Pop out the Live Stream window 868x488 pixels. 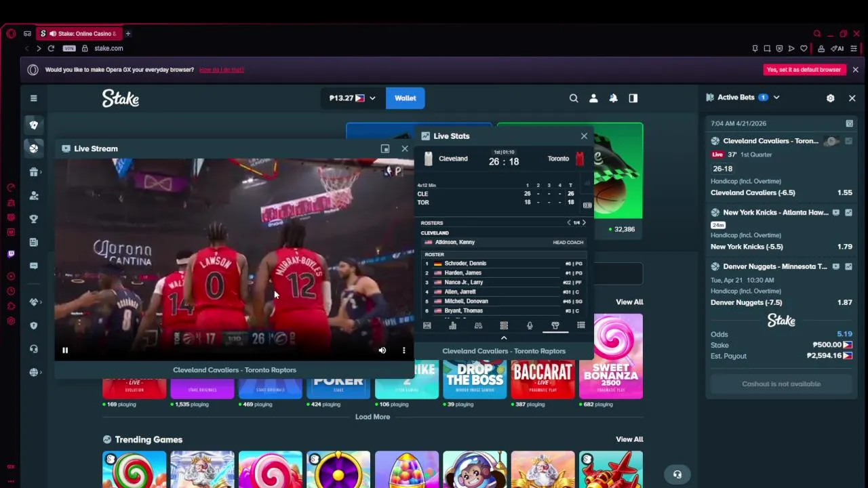click(385, 148)
